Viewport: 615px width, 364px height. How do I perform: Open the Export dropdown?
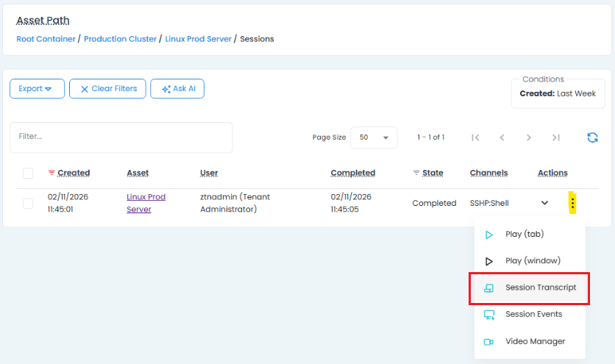37,89
